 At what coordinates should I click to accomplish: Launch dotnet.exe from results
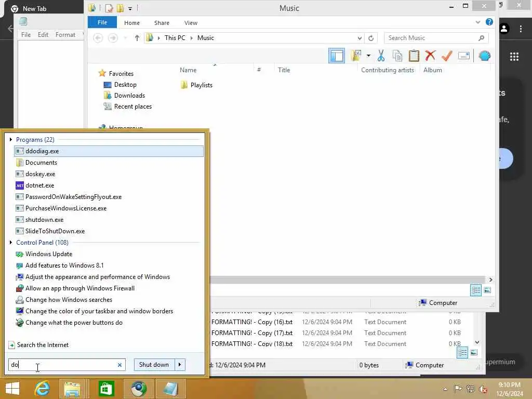pos(109,185)
